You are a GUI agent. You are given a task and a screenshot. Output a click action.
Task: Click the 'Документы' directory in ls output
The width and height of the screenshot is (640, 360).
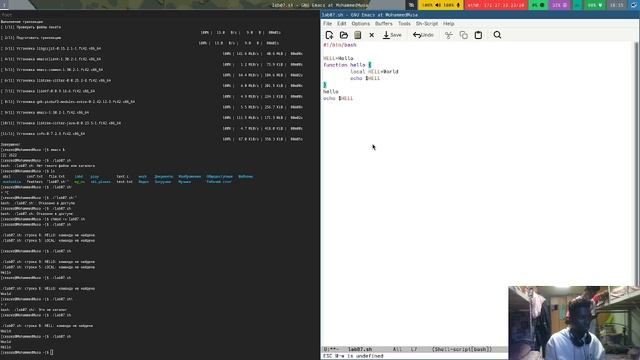(x=163, y=177)
